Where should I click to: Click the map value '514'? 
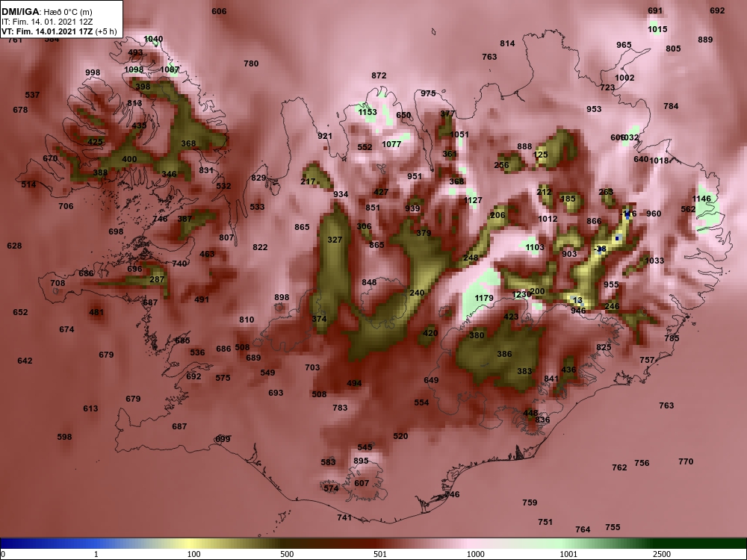28,184
